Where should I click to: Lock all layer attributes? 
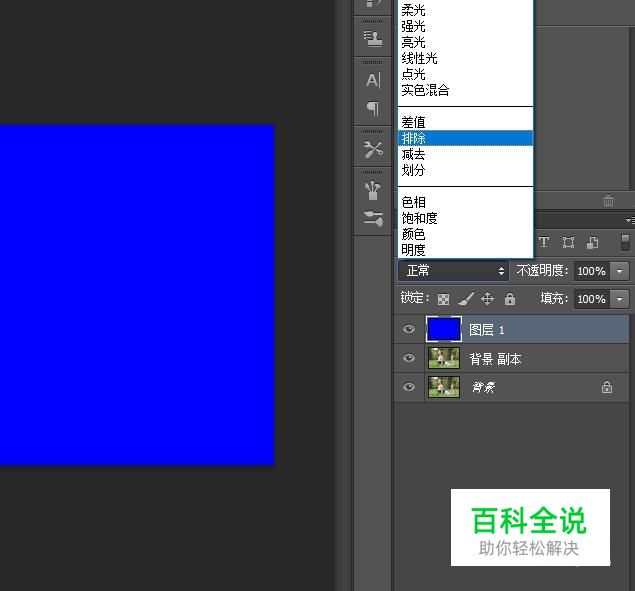[509, 299]
